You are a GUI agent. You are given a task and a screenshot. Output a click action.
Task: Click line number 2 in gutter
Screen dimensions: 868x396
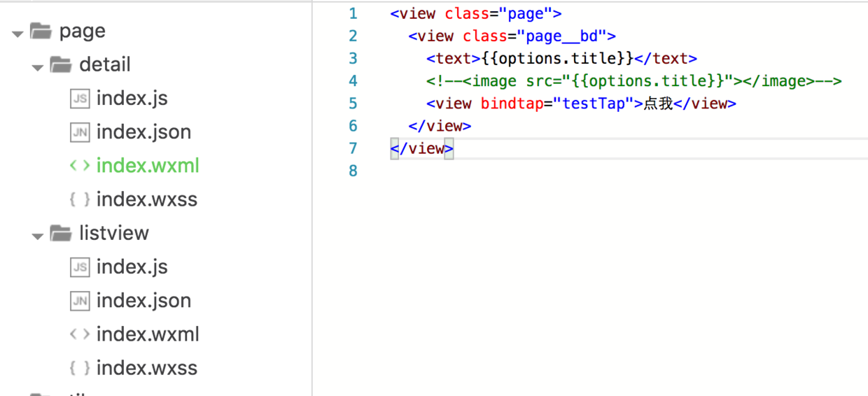pos(353,36)
